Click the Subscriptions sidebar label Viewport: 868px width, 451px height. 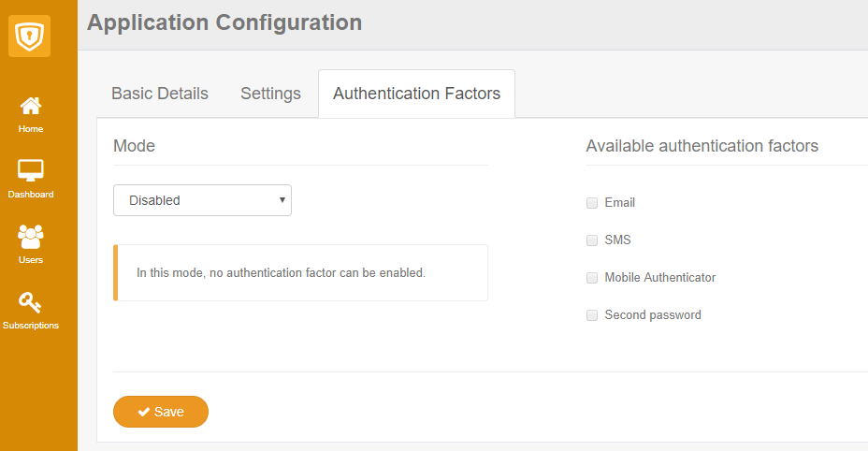coord(31,326)
